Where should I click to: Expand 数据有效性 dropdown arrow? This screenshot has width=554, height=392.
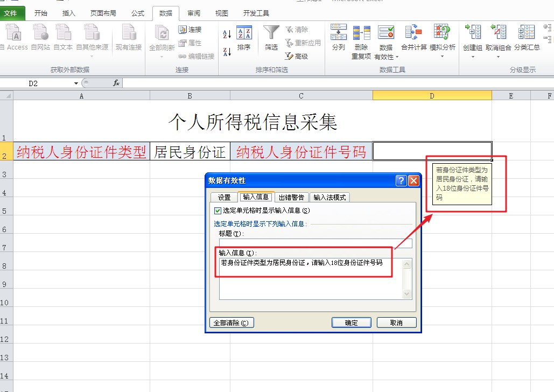pos(397,57)
